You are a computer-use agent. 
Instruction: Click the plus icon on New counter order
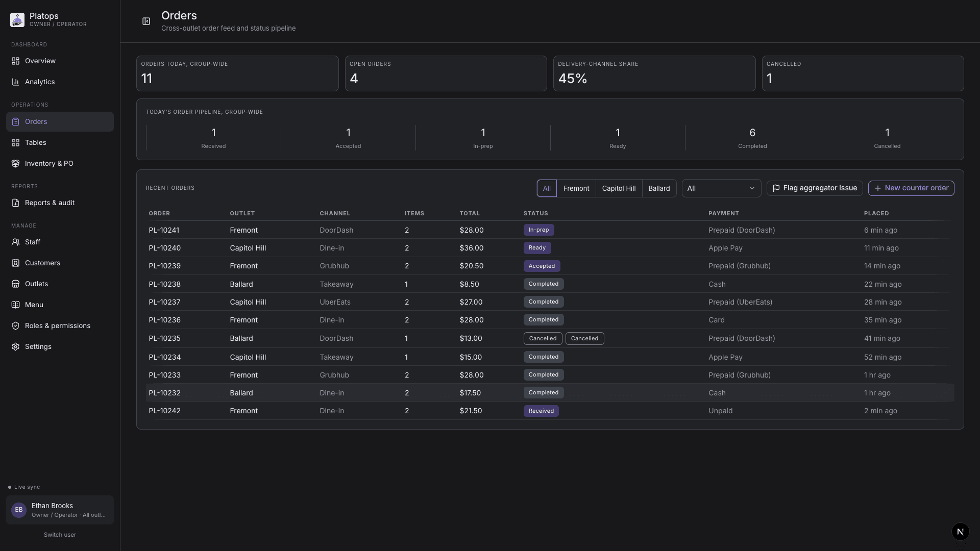pyautogui.click(x=878, y=188)
